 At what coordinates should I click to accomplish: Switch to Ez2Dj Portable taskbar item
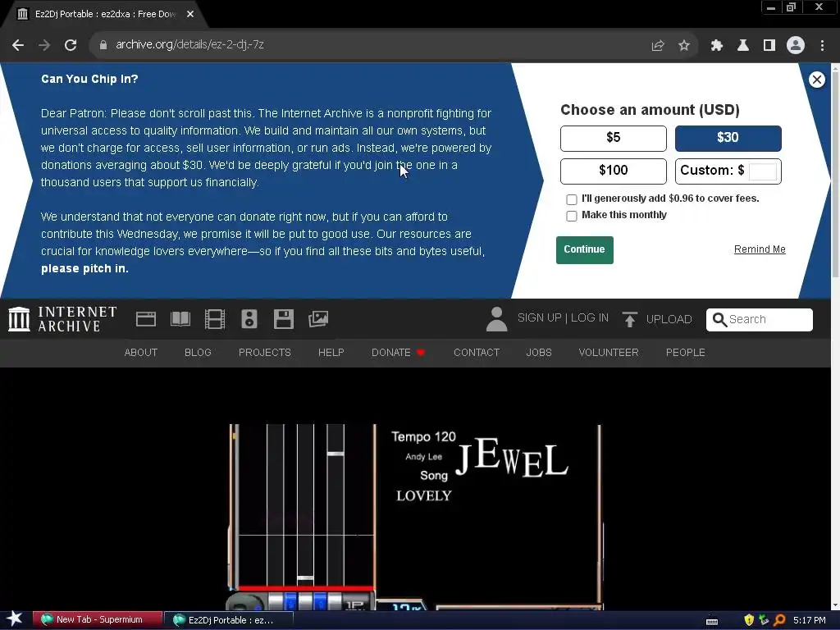[x=229, y=620]
